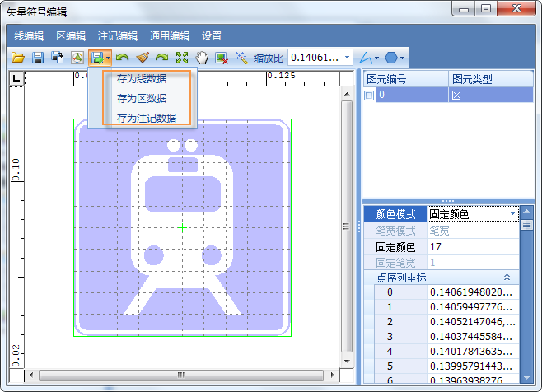This screenshot has height=392, width=542.
Task: Open the 颜色模式 fixed color dropdown
Action: [x=513, y=214]
